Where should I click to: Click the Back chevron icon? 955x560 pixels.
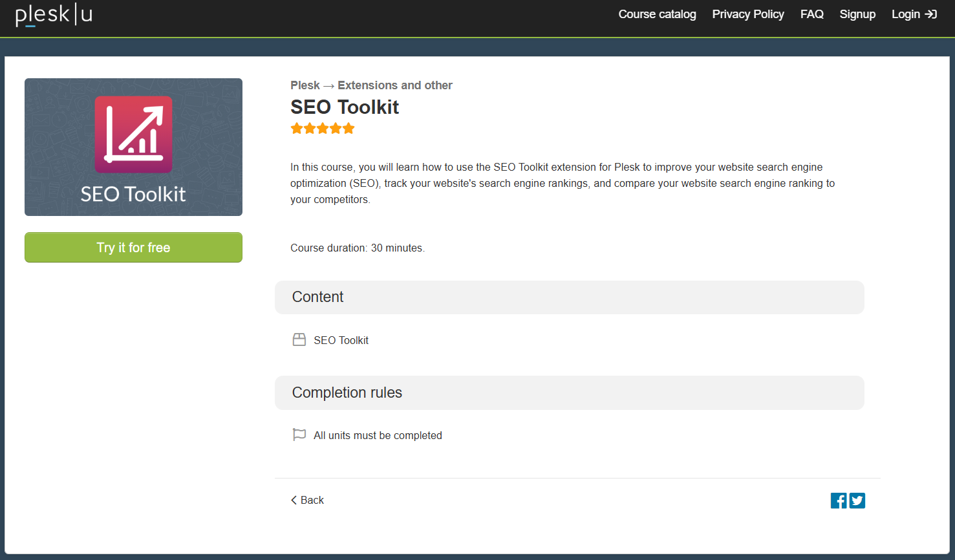[294, 500]
